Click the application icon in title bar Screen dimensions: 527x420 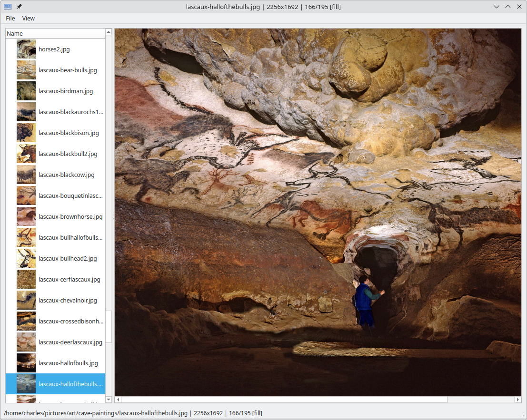(x=7, y=7)
